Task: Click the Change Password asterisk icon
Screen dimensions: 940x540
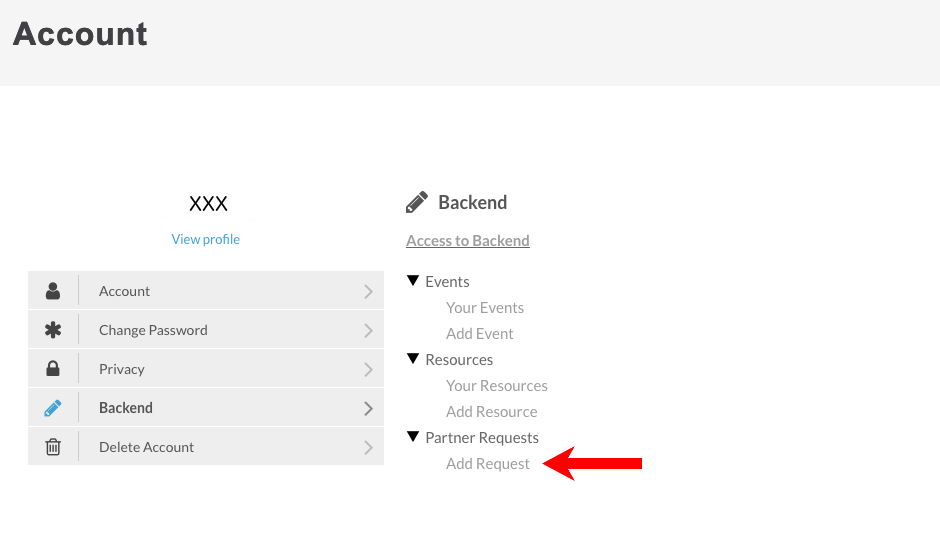Action: coord(53,330)
